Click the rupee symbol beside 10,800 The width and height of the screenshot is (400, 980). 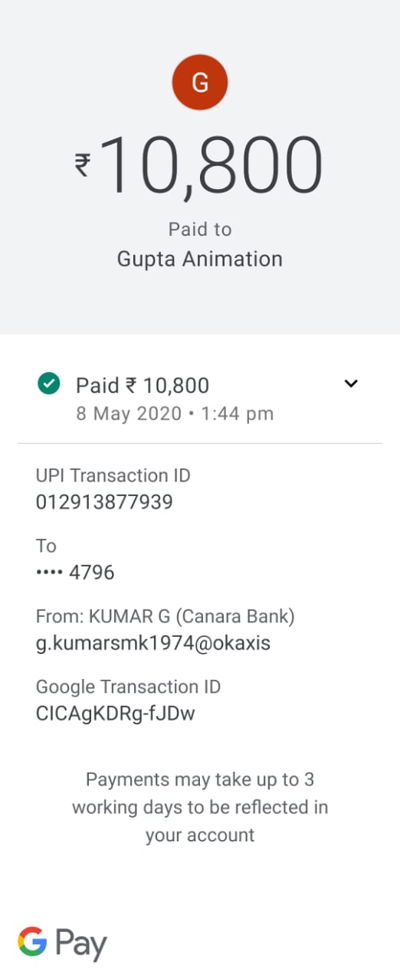pos(82,164)
